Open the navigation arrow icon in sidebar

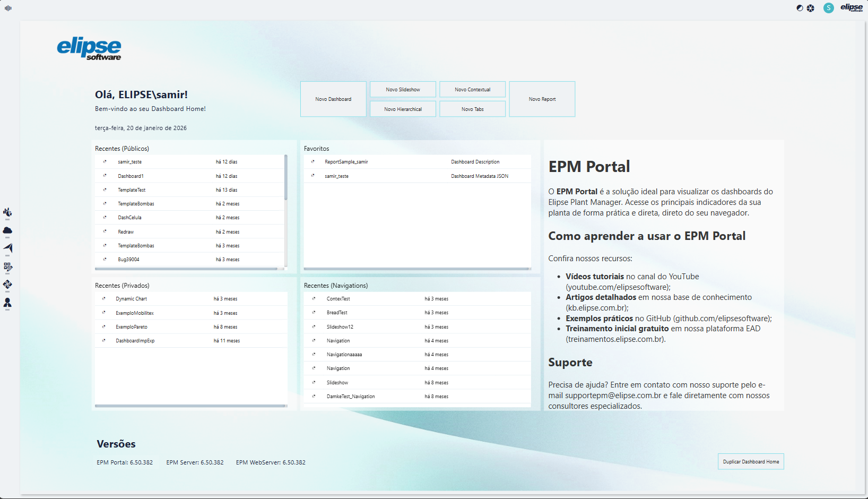point(7,248)
